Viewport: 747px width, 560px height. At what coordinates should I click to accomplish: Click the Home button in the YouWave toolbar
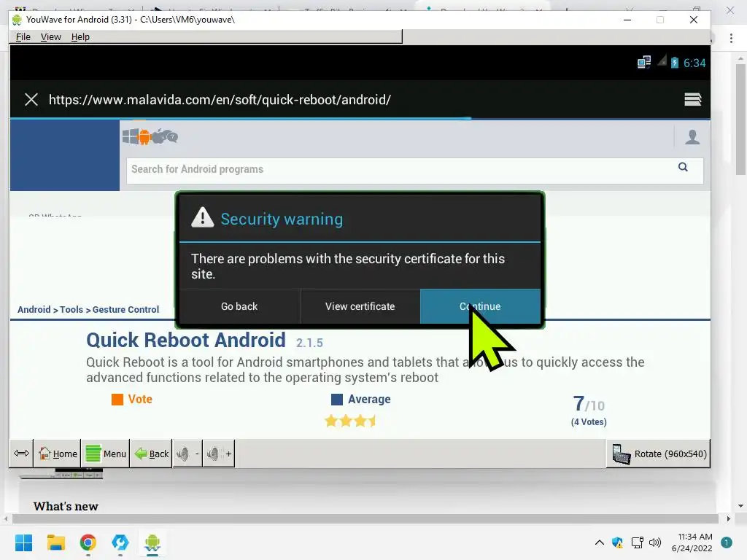click(58, 454)
